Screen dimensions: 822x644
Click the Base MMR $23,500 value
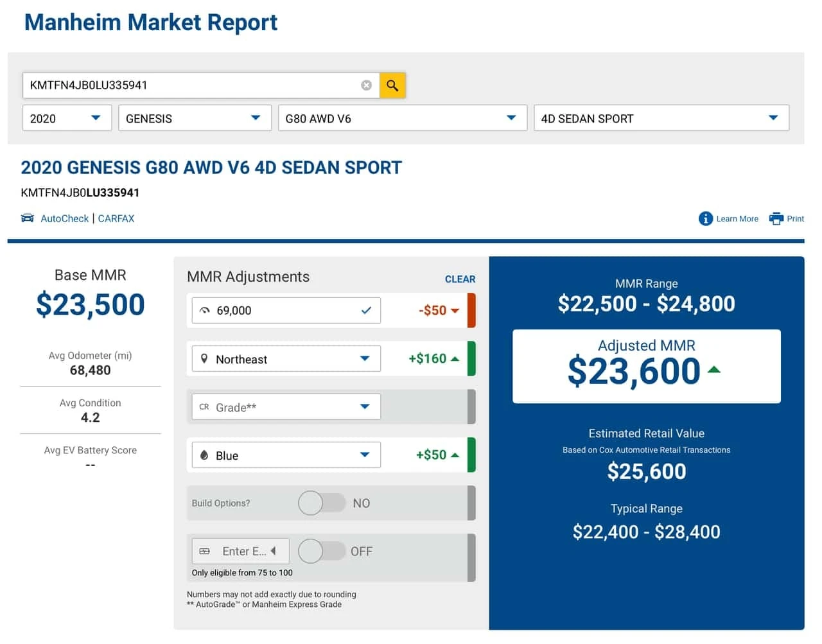click(x=91, y=304)
